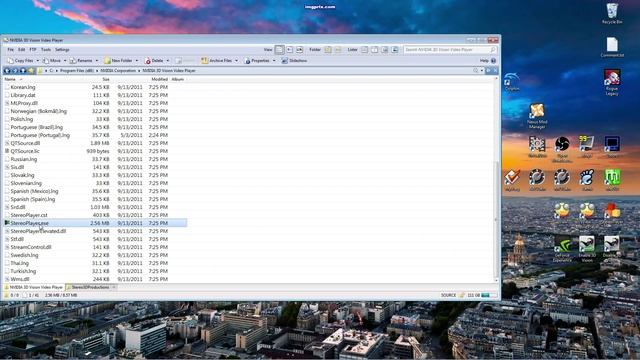
Task: Open the Rename dropdown arrow
Action: [97, 60]
